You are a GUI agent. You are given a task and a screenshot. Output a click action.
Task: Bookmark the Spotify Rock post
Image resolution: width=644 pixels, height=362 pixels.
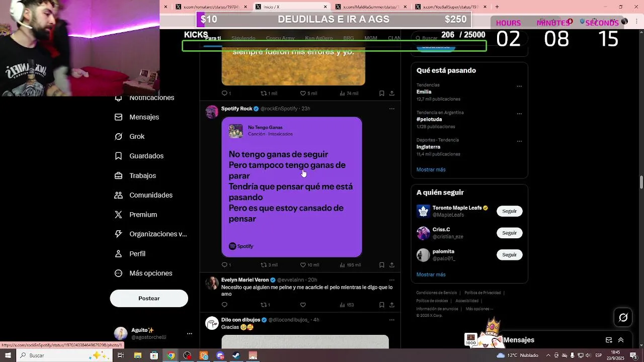[382, 265]
